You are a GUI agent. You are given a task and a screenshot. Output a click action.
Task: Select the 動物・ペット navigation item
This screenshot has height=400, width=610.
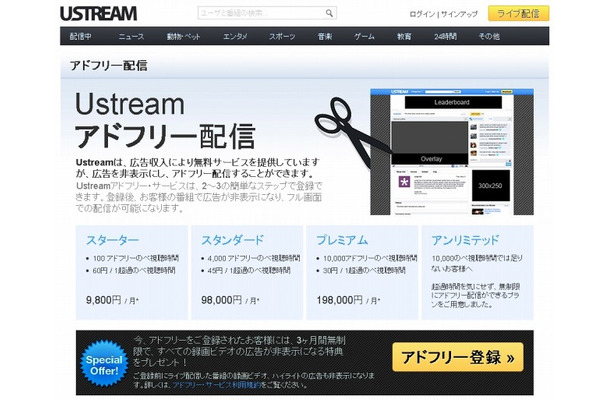click(183, 37)
